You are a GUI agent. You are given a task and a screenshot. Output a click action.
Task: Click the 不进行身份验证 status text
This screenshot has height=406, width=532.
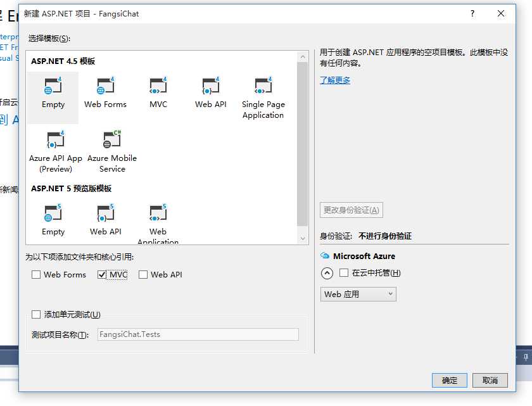pyautogui.click(x=385, y=236)
